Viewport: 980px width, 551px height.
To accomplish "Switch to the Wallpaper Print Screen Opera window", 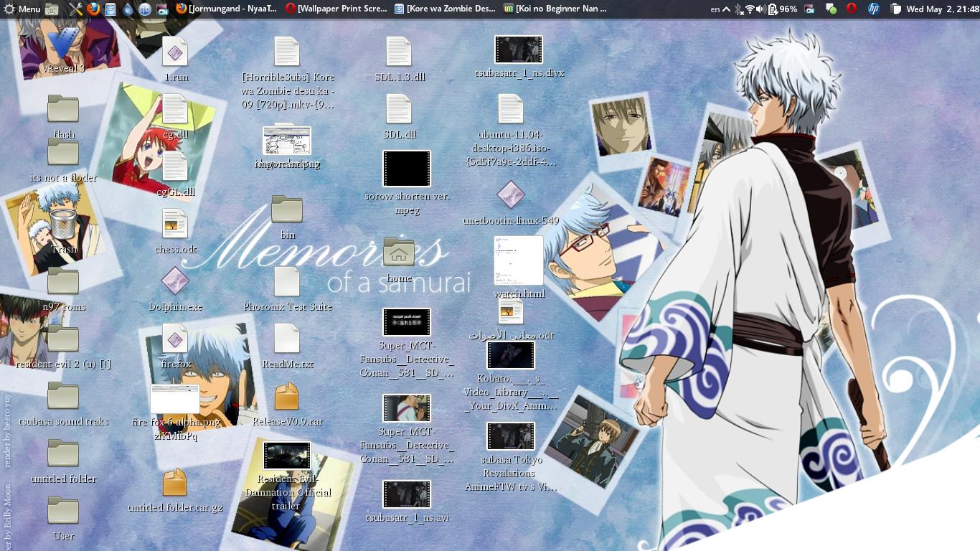I will pyautogui.click(x=336, y=9).
